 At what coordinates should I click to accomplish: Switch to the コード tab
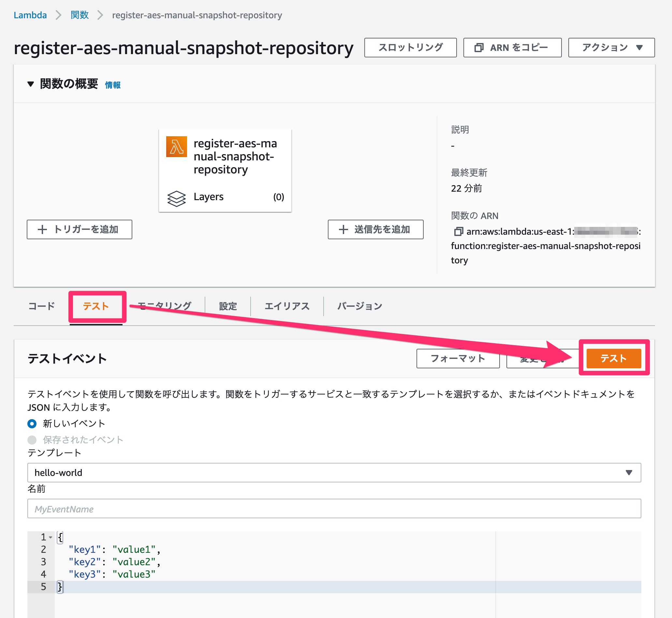41,306
